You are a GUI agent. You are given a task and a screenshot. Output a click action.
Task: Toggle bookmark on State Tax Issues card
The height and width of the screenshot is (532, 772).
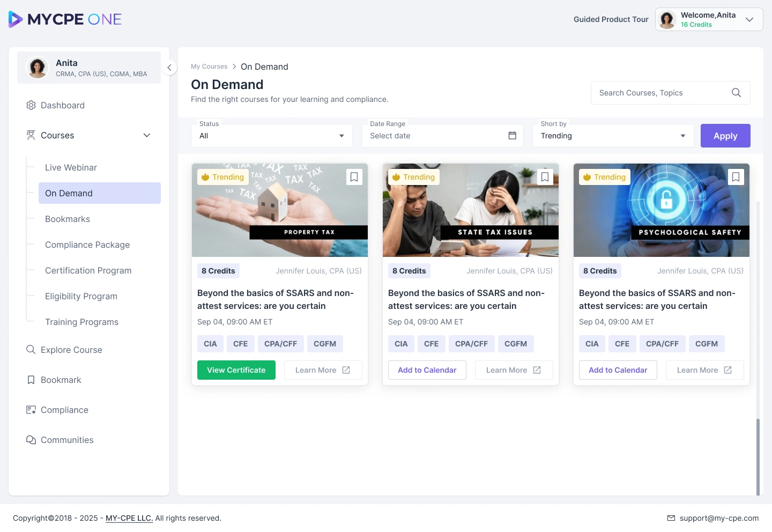tap(545, 177)
